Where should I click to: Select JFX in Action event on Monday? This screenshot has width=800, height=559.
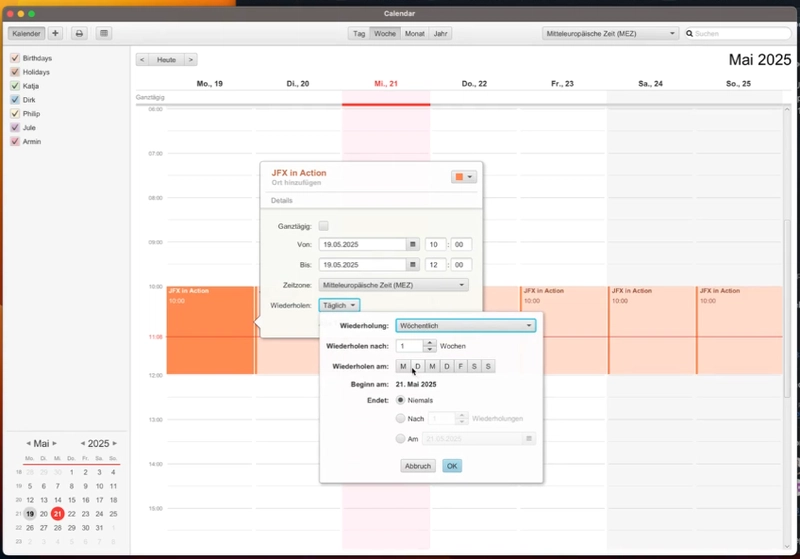coord(210,330)
